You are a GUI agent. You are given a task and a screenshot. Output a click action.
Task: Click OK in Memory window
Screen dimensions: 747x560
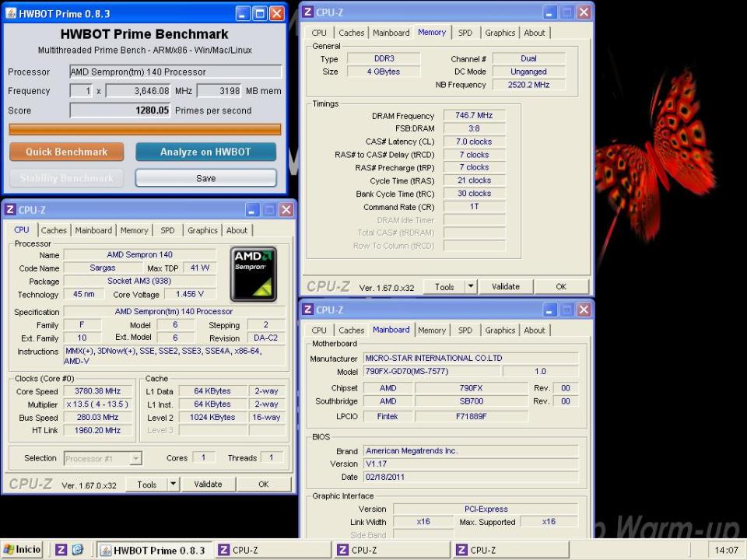pos(561,287)
